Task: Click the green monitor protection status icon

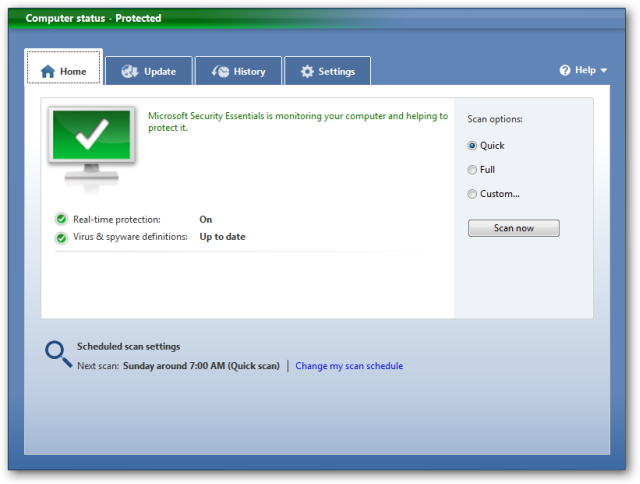Action: click(x=91, y=149)
